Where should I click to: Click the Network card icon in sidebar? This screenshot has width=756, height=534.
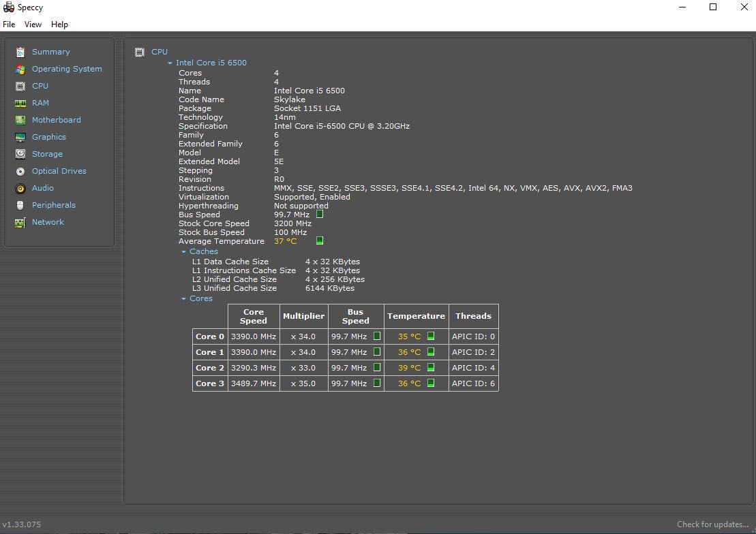[x=20, y=223]
